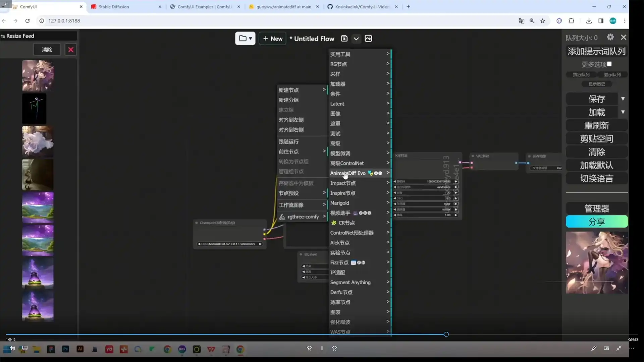Click the translate page icon in address bar
This screenshot has width=644, height=362.
click(x=521, y=21)
